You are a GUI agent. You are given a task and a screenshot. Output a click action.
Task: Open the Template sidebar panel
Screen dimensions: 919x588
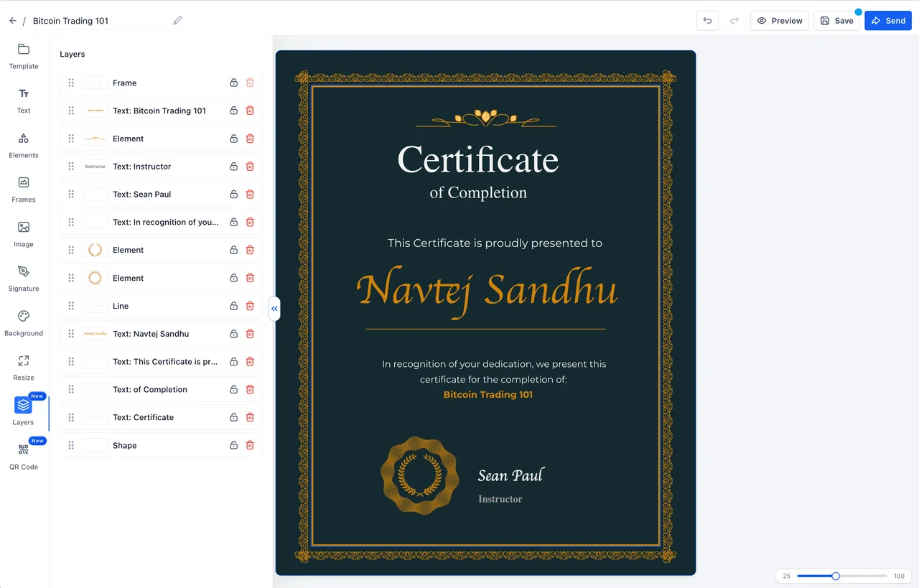click(x=24, y=56)
